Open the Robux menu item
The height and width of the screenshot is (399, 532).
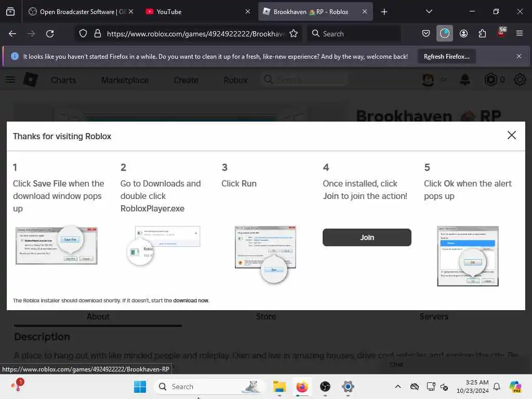pyautogui.click(x=235, y=80)
